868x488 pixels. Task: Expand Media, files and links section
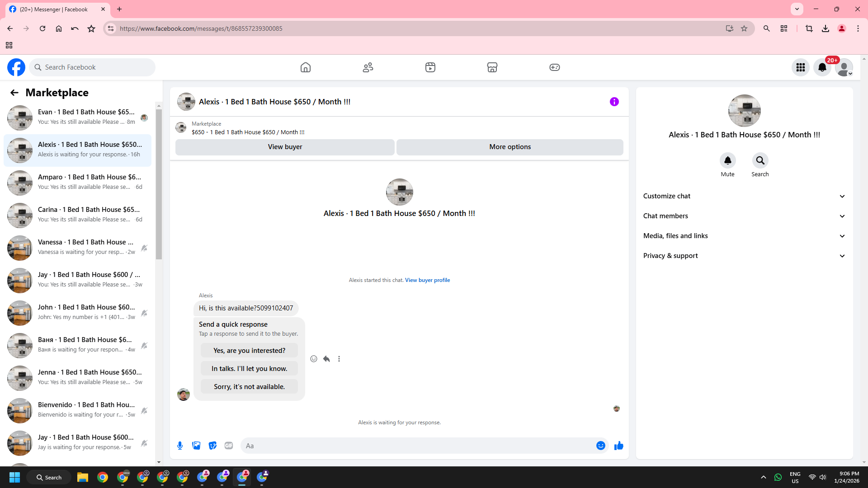(744, 236)
